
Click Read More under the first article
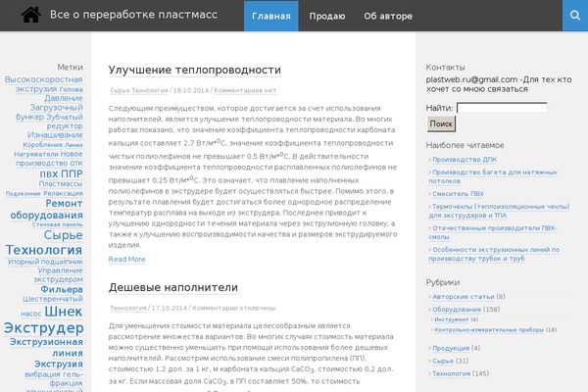(x=126, y=259)
